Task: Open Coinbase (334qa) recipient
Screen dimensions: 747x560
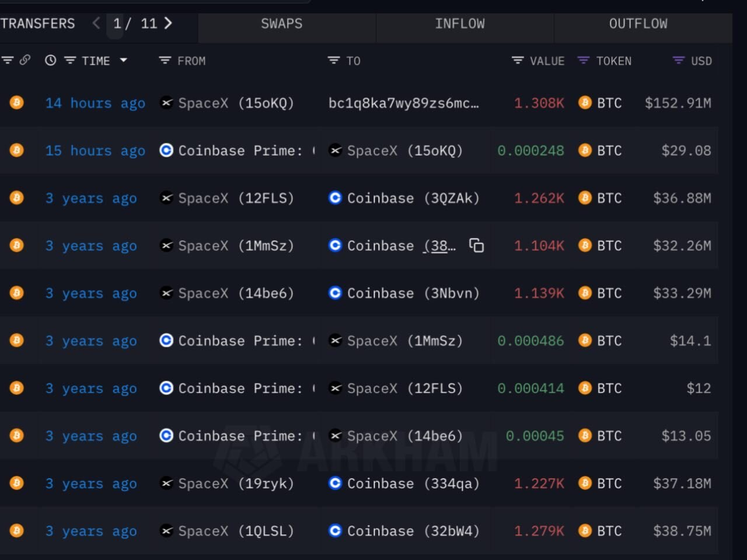Action: click(x=413, y=484)
